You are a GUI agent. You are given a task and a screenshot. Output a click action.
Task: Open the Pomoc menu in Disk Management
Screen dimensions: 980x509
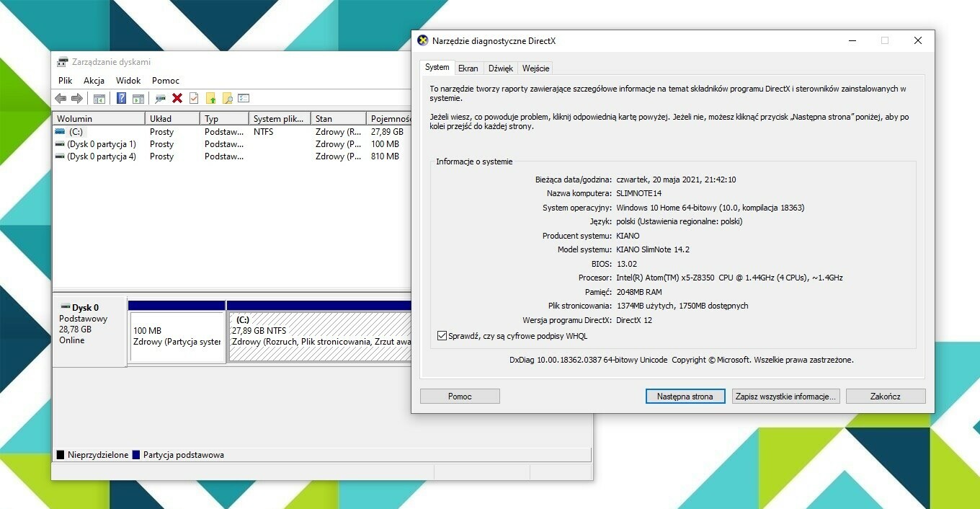[x=166, y=81]
